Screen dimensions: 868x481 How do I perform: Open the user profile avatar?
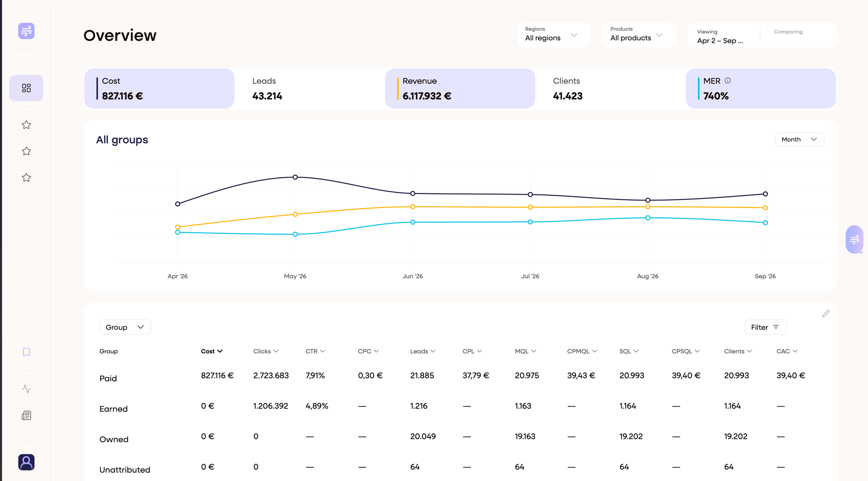pyautogui.click(x=26, y=462)
